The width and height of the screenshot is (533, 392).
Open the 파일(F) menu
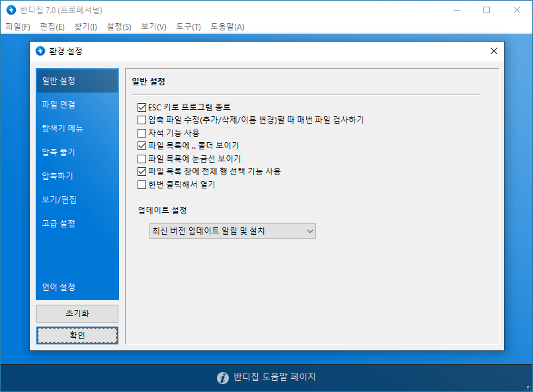[x=18, y=26]
